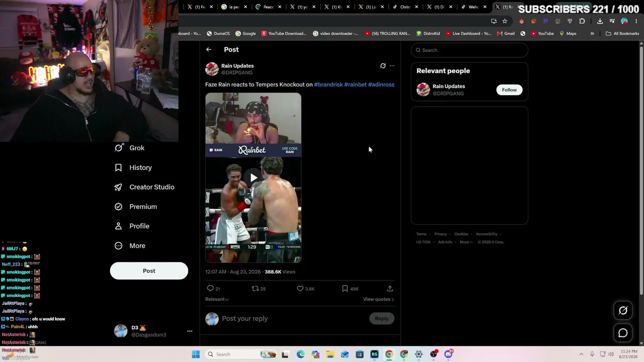Go to your Profile page
Screen dimensions: 644x362
132,226
